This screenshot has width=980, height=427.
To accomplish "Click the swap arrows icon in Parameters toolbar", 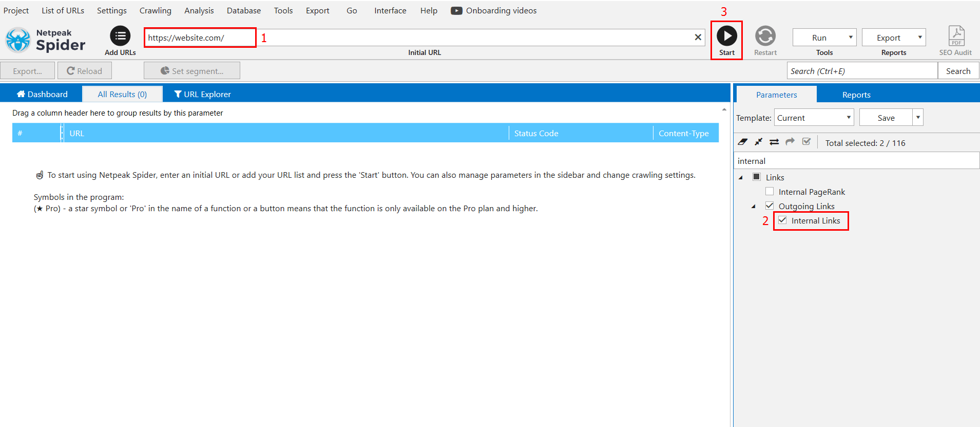I will click(x=774, y=142).
